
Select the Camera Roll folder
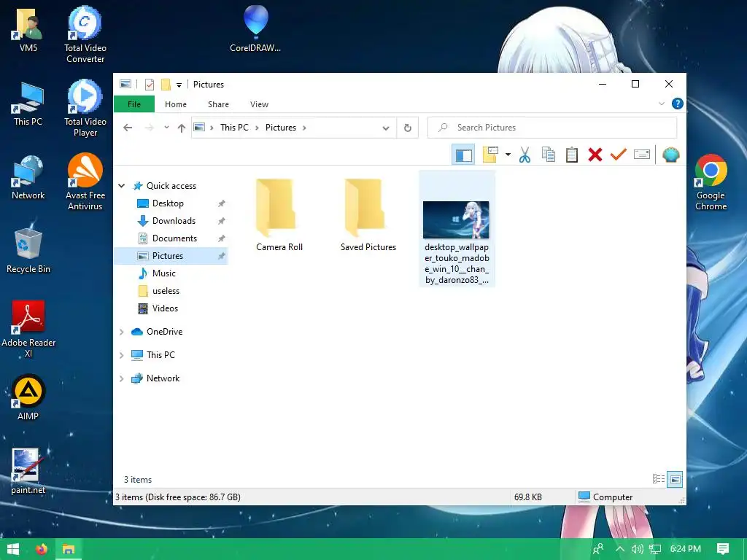coord(279,215)
